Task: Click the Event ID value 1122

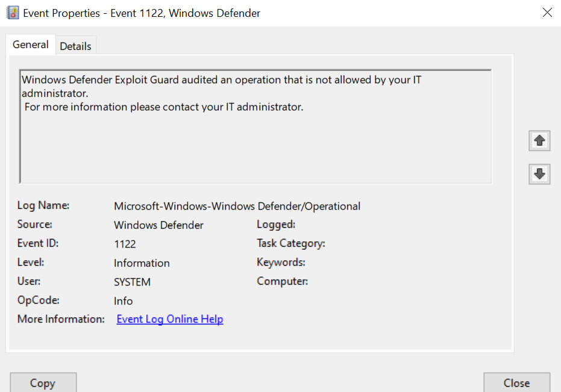Action: tap(125, 244)
